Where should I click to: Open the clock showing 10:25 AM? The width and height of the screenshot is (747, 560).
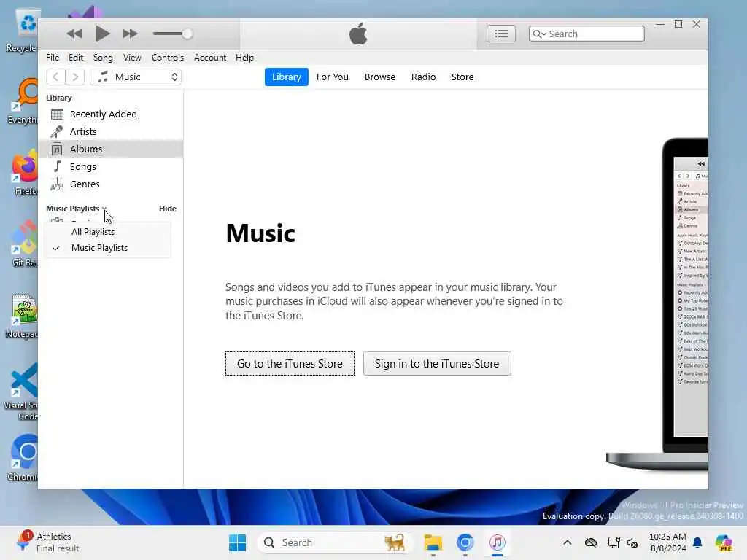(x=667, y=542)
